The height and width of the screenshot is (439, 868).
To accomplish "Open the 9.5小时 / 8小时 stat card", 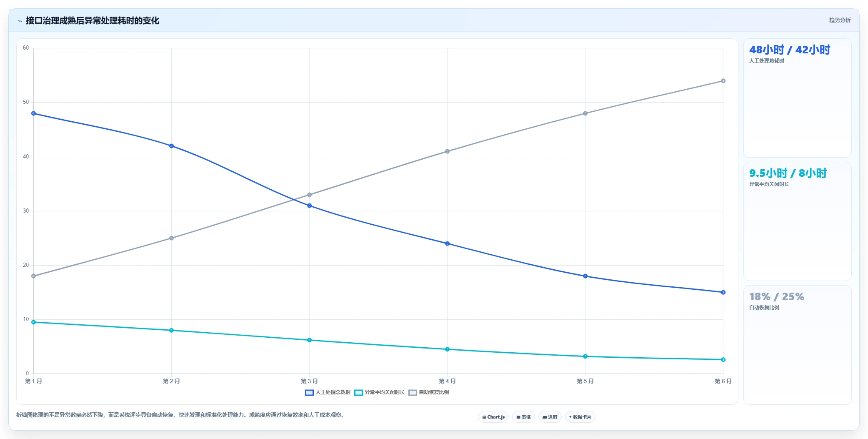I will click(x=797, y=221).
